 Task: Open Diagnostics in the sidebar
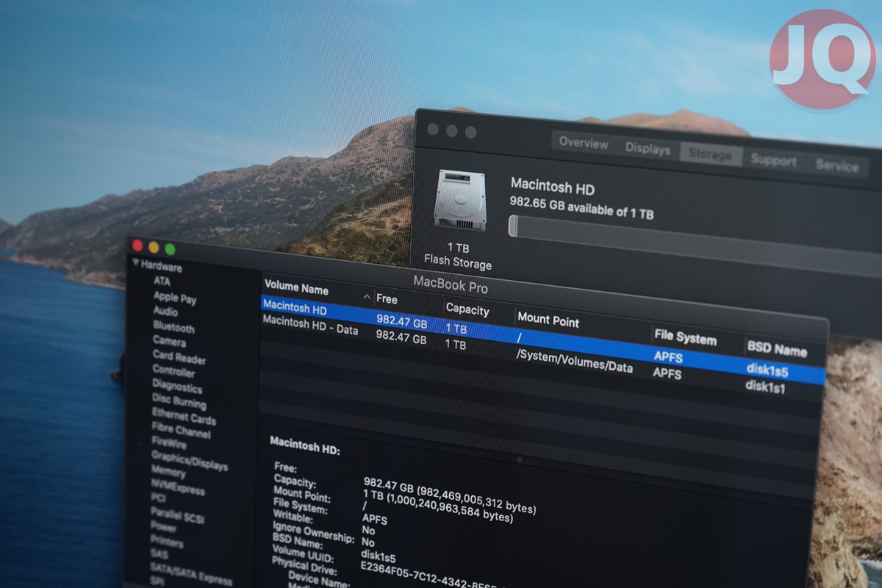click(177, 386)
